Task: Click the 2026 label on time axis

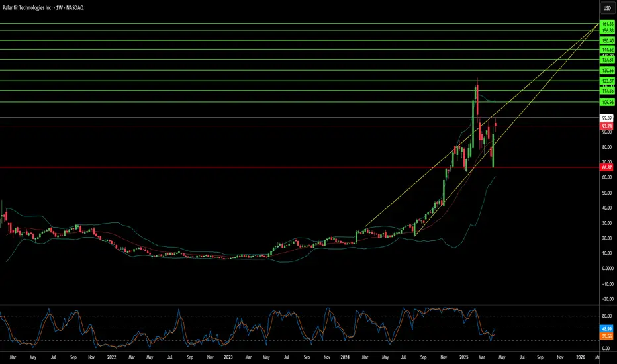Action: tap(580, 357)
